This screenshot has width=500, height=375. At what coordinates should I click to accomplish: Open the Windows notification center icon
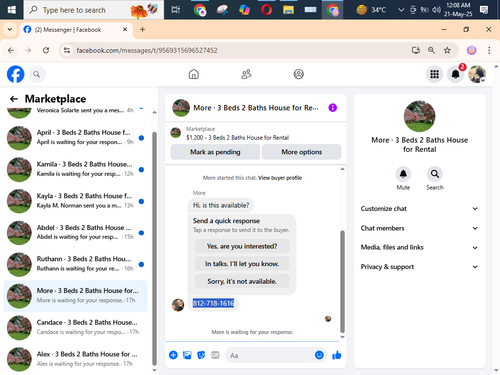[484, 10]
